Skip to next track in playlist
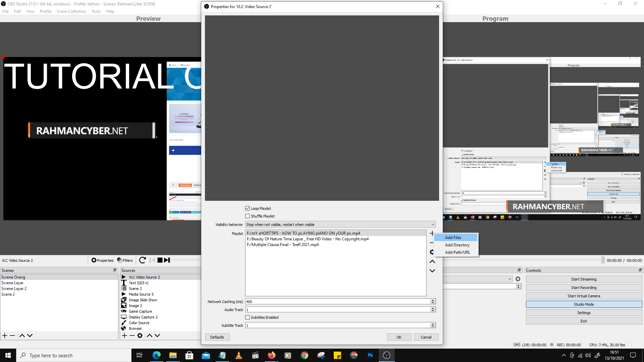This screenshot has height=362, width=644. (167, 260)
